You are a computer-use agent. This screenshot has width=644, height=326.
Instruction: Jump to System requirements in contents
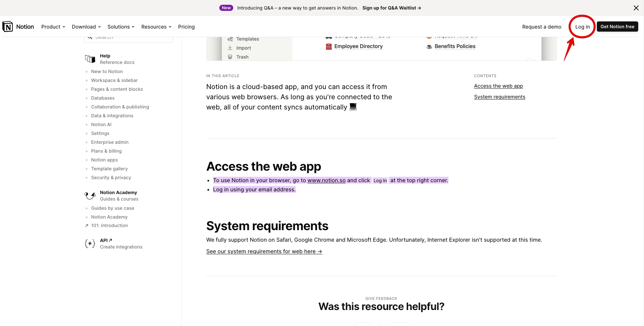[x=499, y=97]
